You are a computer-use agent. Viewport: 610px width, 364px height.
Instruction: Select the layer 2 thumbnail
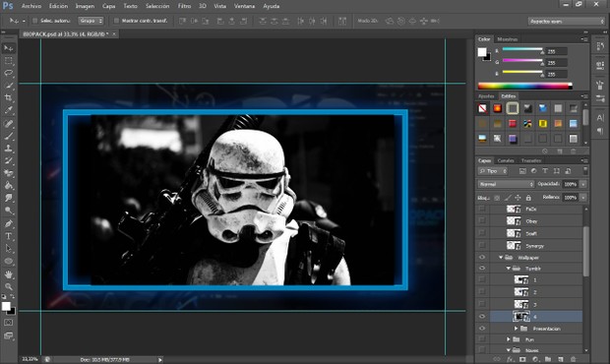tap(520, 292)
